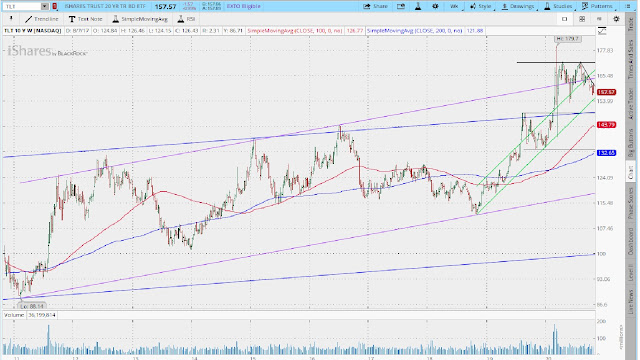This screenshot has height=360, width=640.
Task: Click the TLT 10 Y W [NASDAQ] chart label
Action: [x=33, y=31]
